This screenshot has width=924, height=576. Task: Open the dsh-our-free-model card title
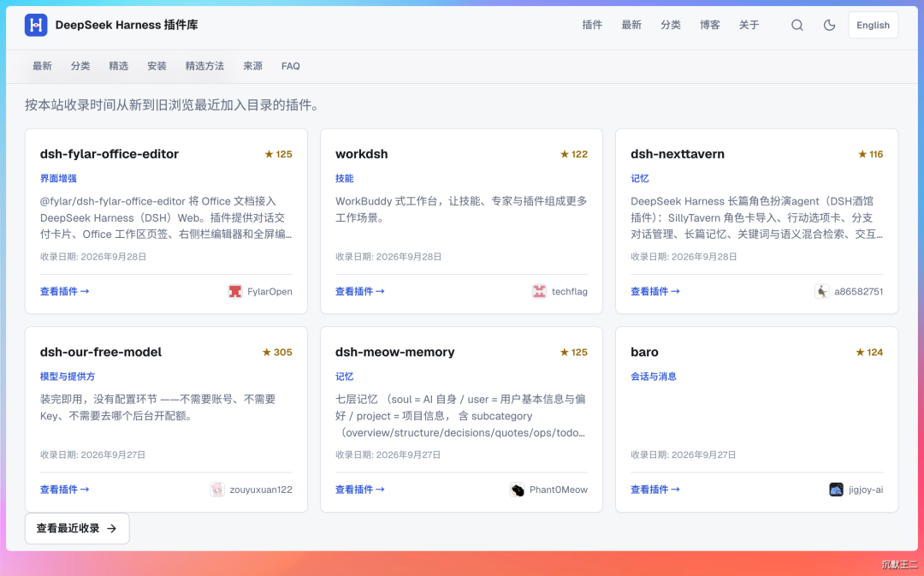point(101,352)
